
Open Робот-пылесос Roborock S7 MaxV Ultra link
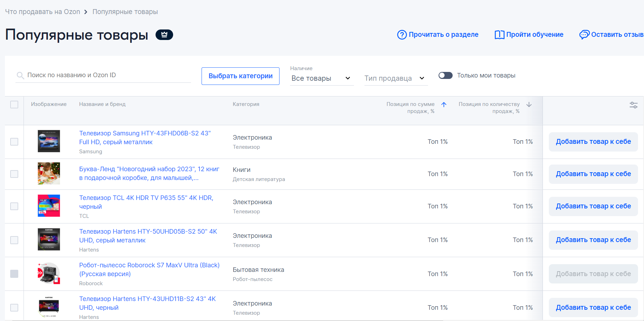(x=149, y=269)
